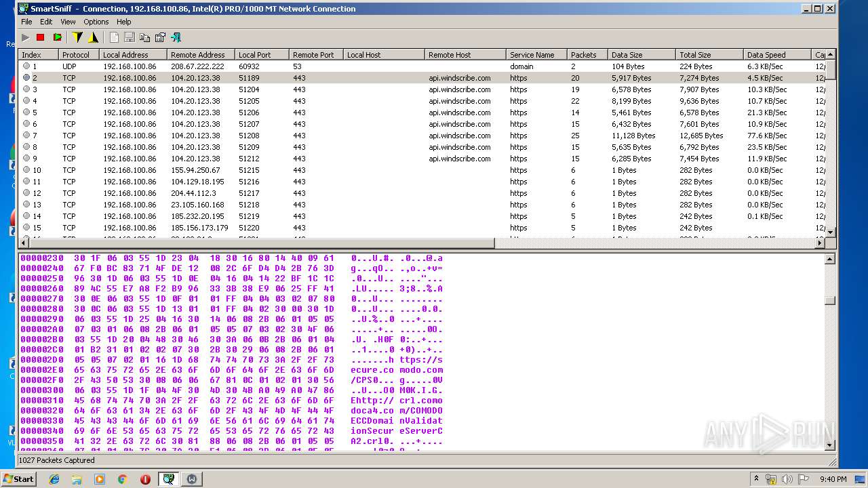Sort by Remote Host column header
The height and width of the screenshot is (488, 868).
point(465,55)
